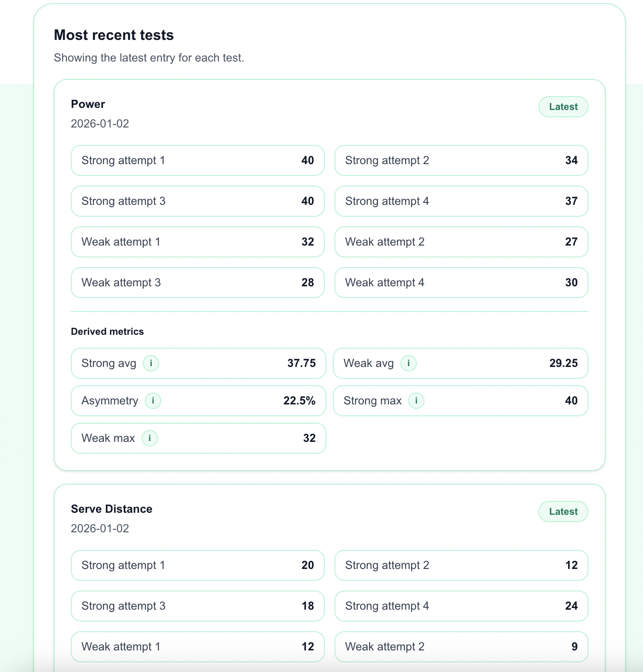Select Strong attempt 2 under Serve Distance

pos(461,565)
